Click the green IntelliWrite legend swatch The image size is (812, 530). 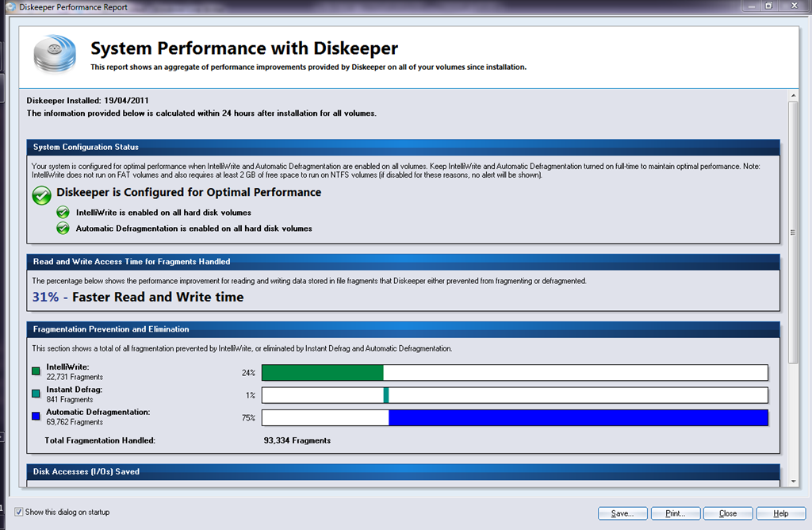[36, 371]
